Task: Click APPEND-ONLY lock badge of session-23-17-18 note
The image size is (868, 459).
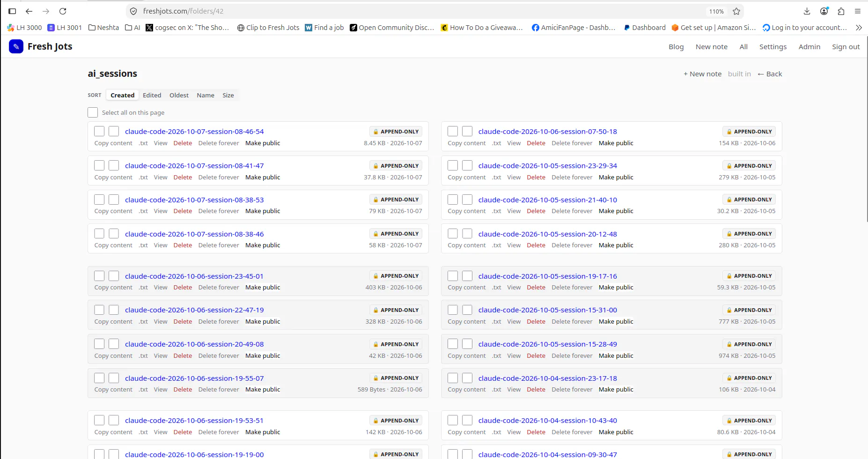Action: coord(749,378)
